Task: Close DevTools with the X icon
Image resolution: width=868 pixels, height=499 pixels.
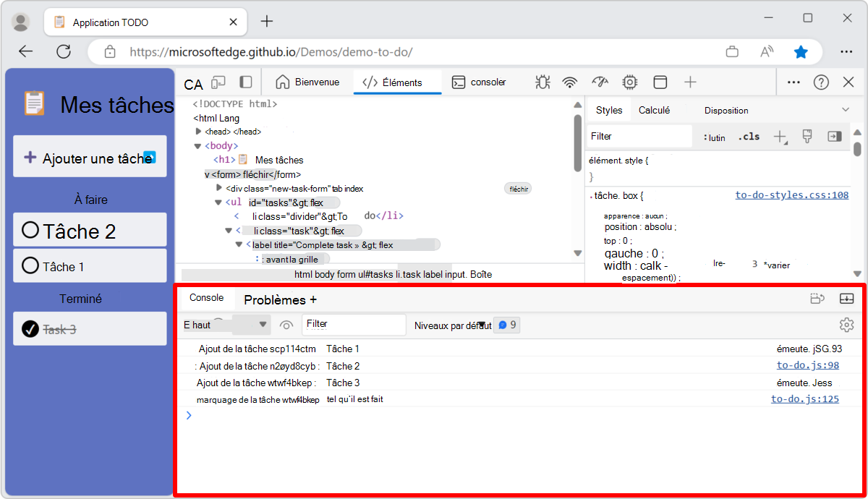Action: point(849,82)
